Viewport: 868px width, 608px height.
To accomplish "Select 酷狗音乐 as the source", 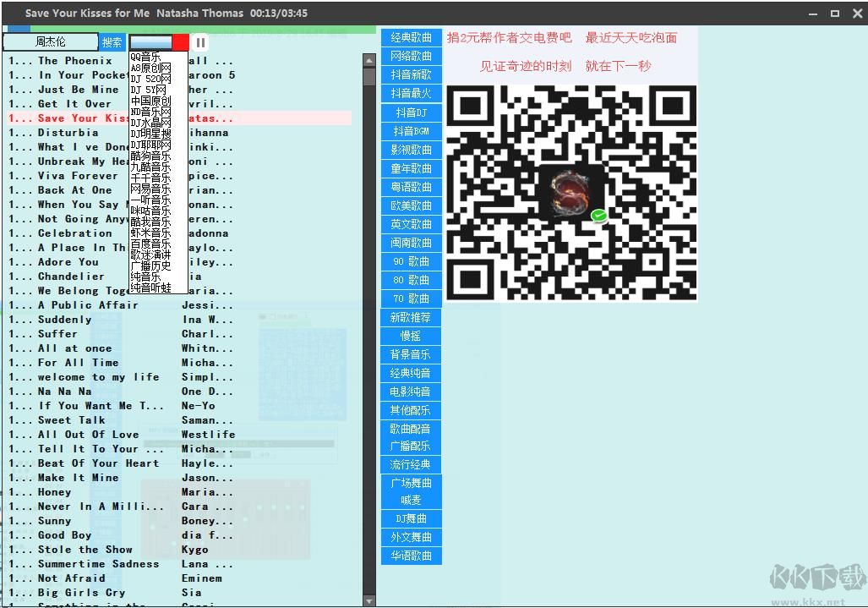I will [158, 156].
